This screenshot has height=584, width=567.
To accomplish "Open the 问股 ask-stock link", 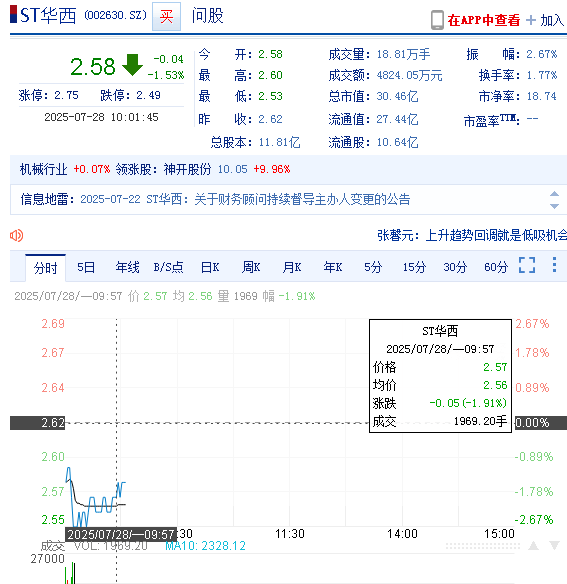I will pyautogui.click(x=208, y=16).
